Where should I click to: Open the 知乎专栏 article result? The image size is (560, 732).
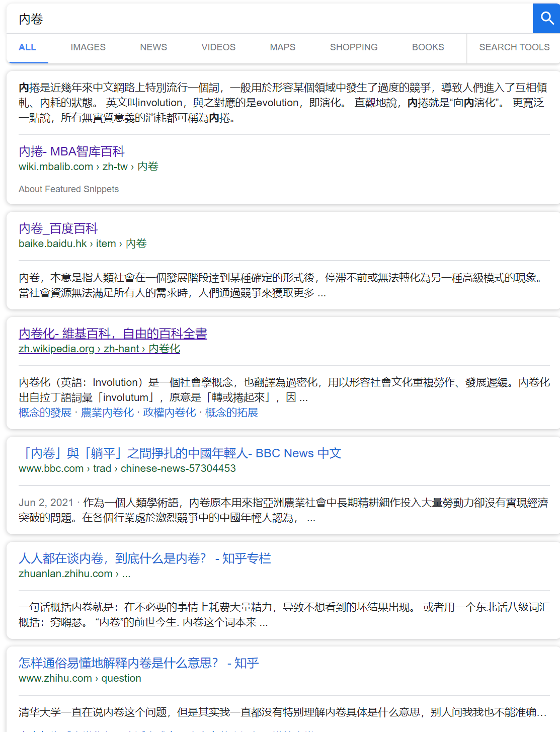(144, 558)
